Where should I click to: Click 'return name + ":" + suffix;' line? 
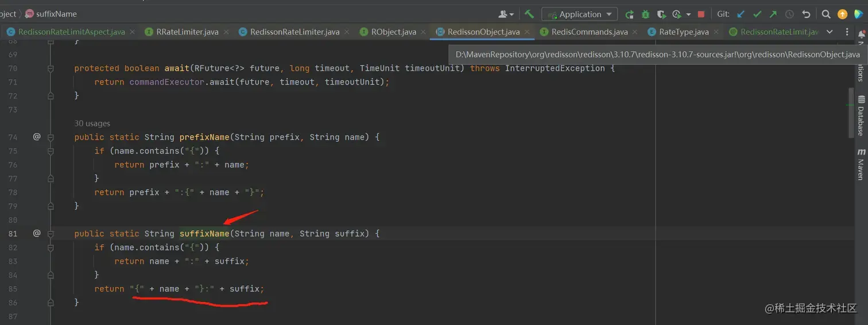pyautogui.click(x=182, y=261)
